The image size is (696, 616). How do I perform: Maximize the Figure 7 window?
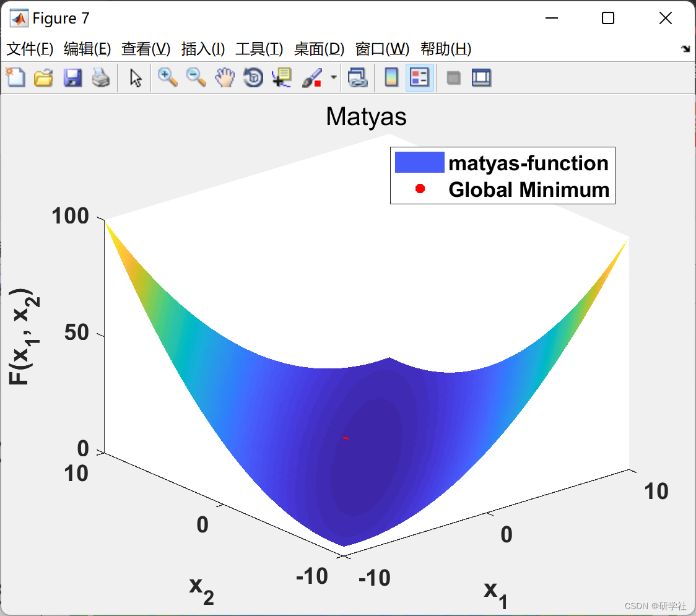[x=607, y=18]
